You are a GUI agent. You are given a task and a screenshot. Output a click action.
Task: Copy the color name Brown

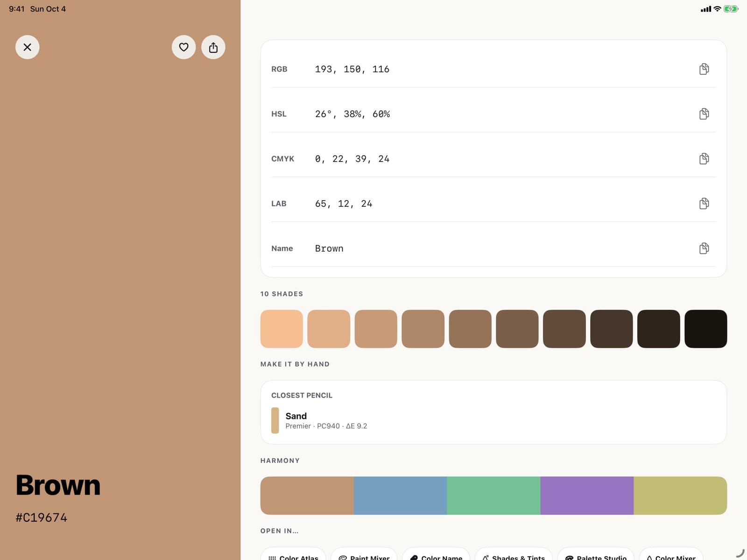click(x=704, y=248)
